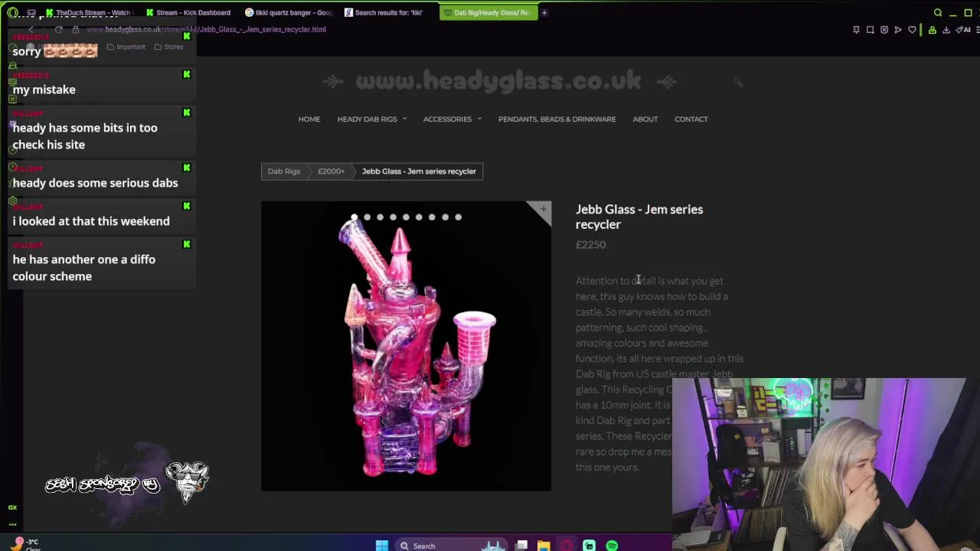The width and height of the screenshot is (980, 551).
Task: Click the £2000+ breadcrumb
Action: click(332, 171)
